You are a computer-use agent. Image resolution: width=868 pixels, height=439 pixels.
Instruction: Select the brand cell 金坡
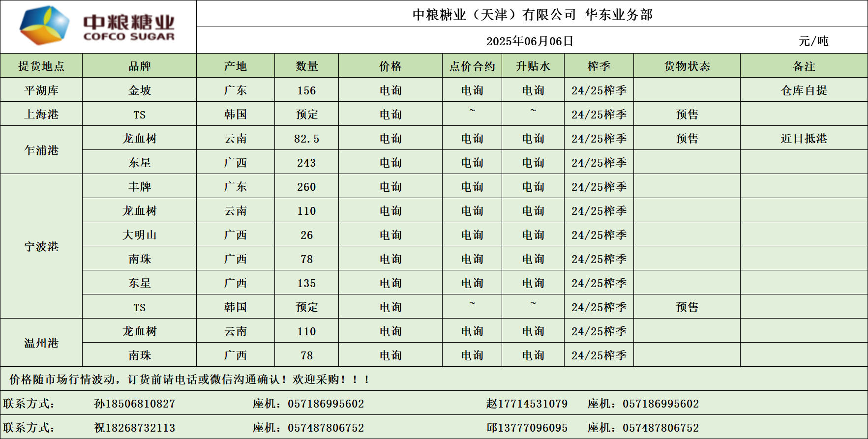tap(140, 90)
